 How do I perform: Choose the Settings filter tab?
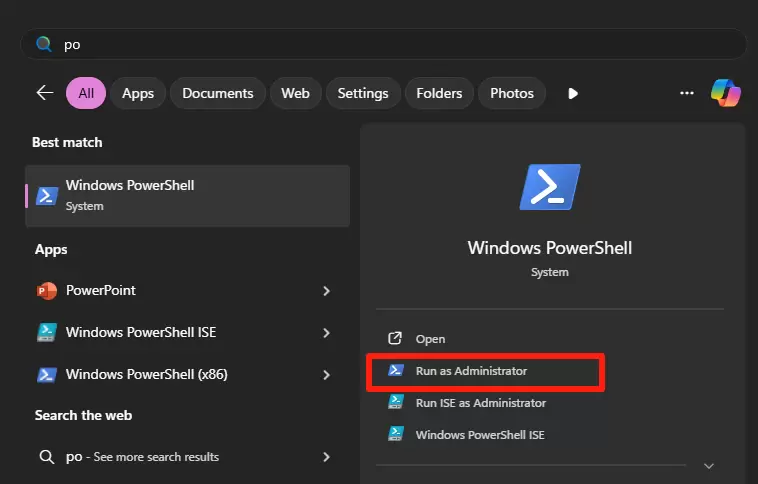362,93
